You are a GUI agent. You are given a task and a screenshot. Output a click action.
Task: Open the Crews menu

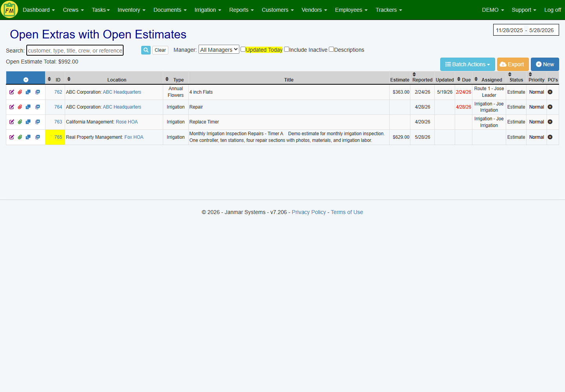click(x=73, y=10)
